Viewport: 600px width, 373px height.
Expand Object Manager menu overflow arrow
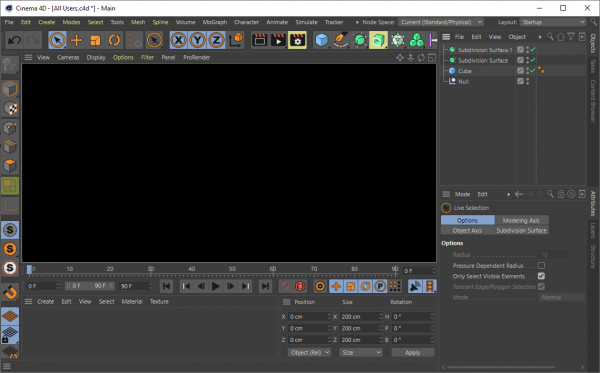pyautogui.click(x=540, y=37)
